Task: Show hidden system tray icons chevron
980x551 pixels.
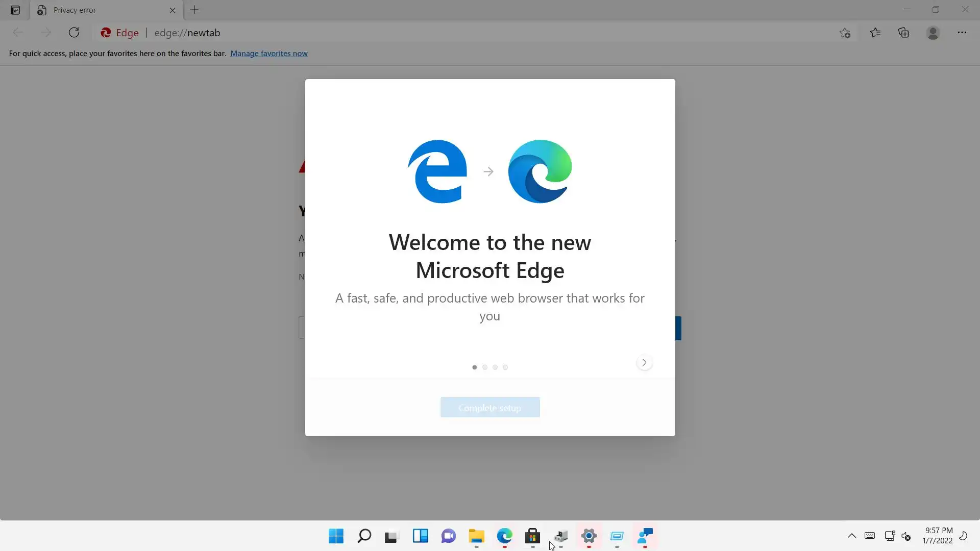Action: pyautogui.click(x=851, y=536)
